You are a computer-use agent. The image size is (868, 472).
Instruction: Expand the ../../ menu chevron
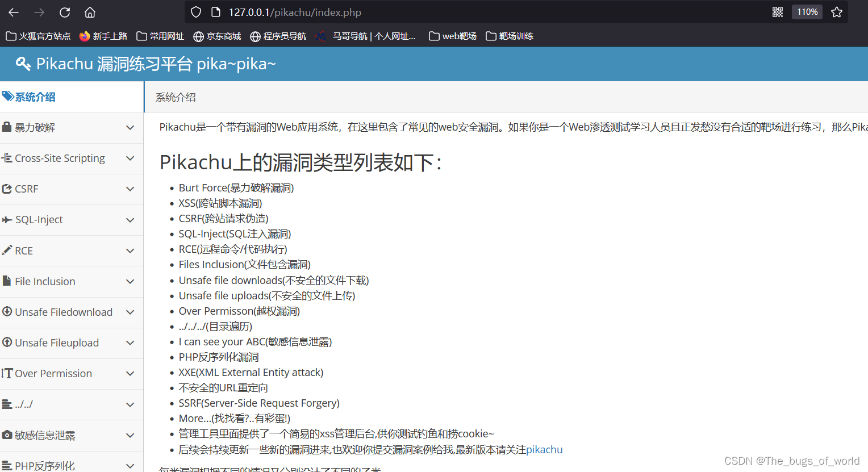(130, 404)
